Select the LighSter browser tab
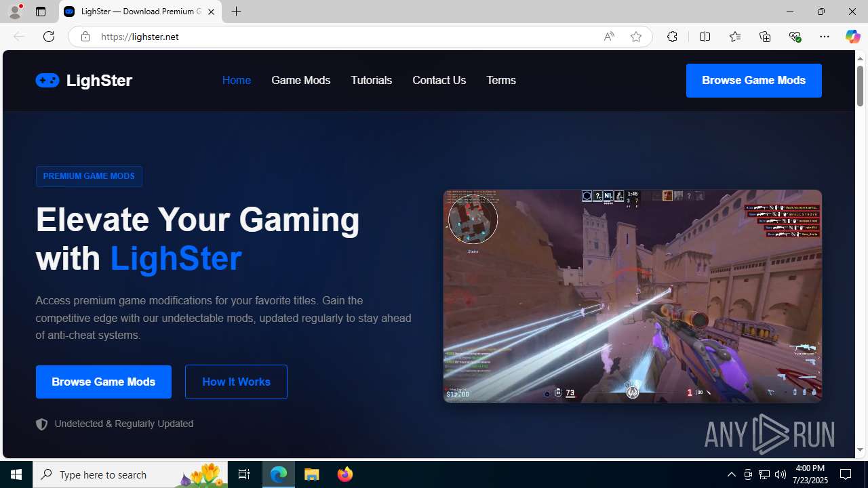 [x=140, y=12]
